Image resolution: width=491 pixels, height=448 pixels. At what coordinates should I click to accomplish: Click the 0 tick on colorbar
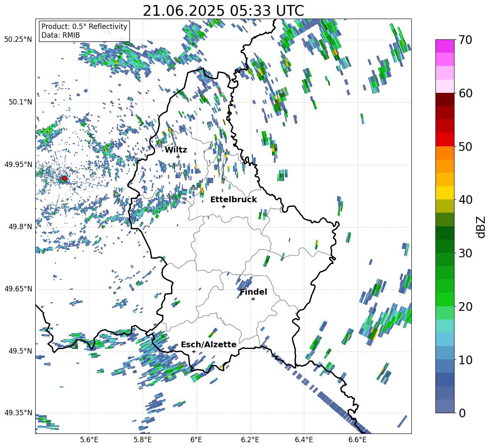tap(462, 413)
